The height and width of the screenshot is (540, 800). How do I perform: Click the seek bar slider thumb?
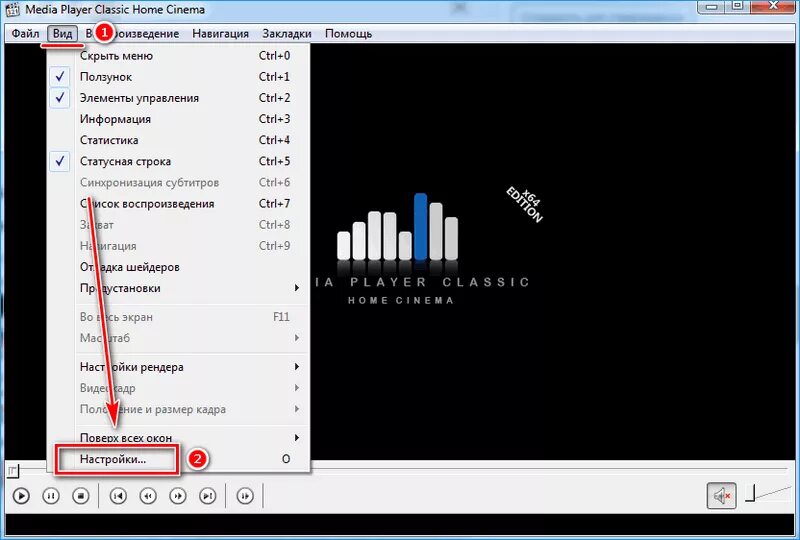point(12,470)
